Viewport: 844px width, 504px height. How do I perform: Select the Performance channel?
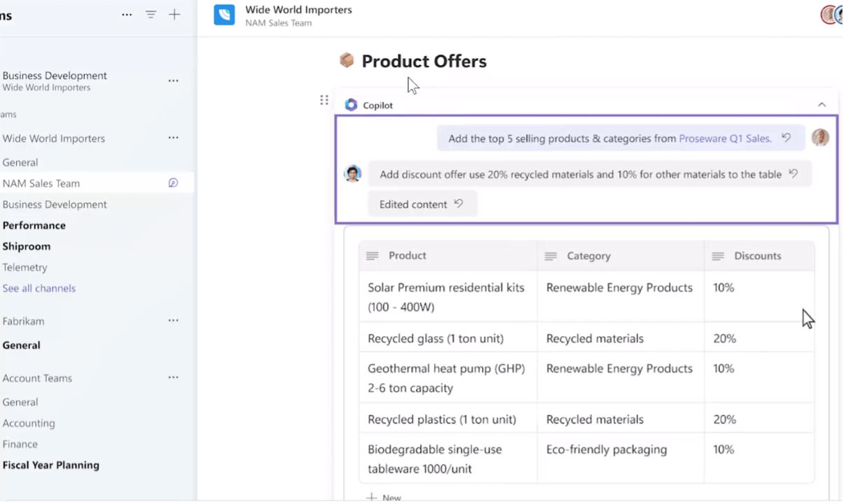coord(34,225)
